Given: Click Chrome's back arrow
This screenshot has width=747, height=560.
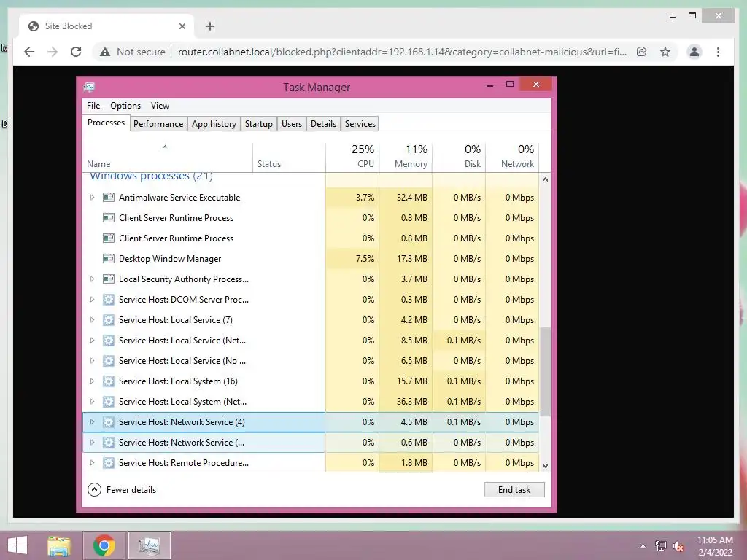Looking at the screenshot, I should [x=29, y=52].
